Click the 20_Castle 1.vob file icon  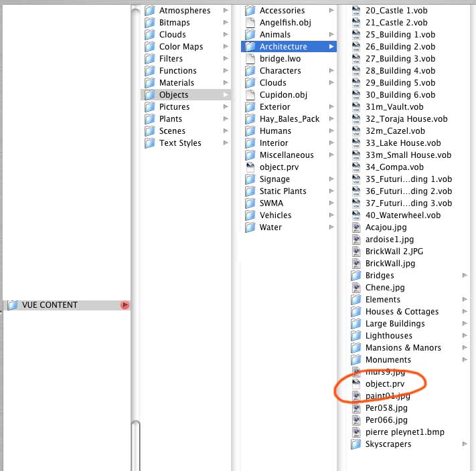point(356,11)
